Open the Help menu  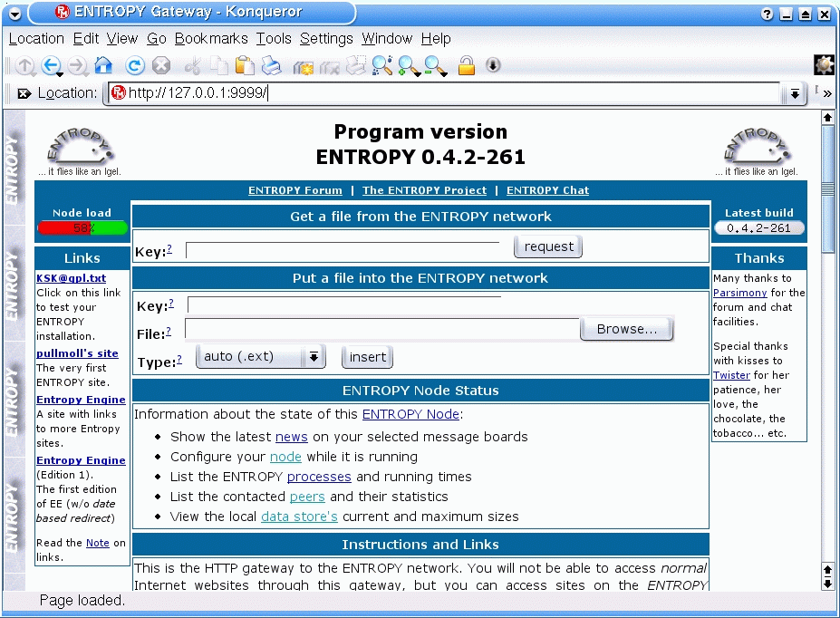click(x=436, y=39)
